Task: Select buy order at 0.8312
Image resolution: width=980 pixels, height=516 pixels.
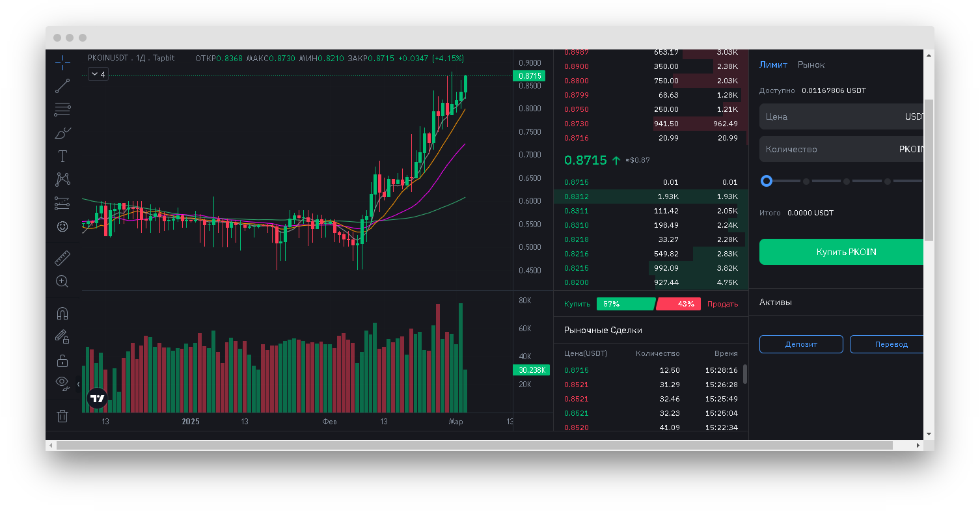Action: [651, 197]
